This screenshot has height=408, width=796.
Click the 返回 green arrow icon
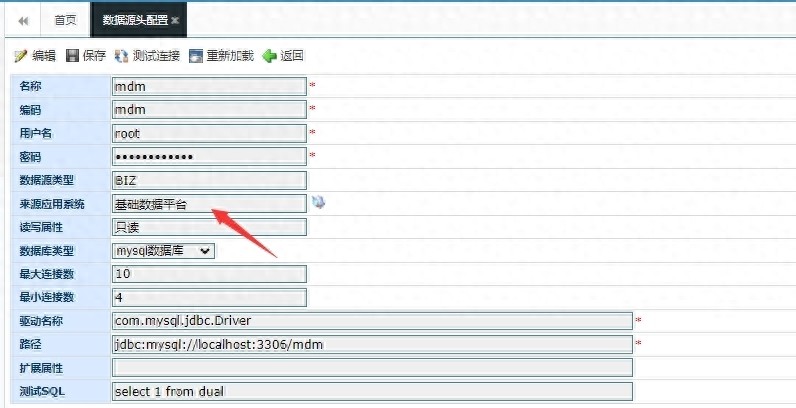tap(269, 56)
